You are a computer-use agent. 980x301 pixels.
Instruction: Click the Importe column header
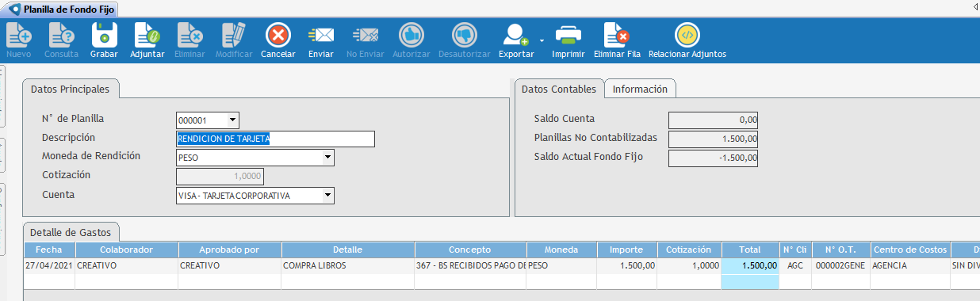pos(626,250)
